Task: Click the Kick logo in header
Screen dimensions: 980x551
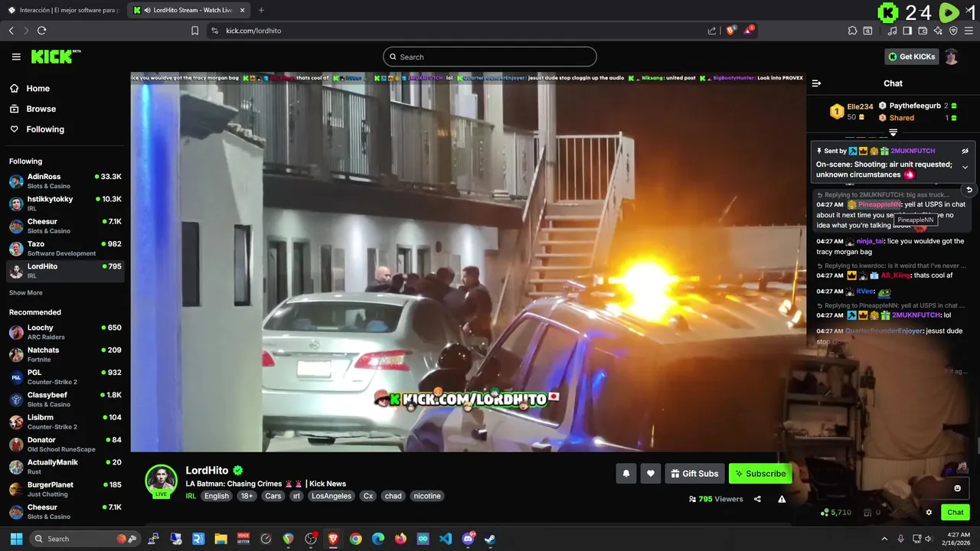Action: coord(56,57)
